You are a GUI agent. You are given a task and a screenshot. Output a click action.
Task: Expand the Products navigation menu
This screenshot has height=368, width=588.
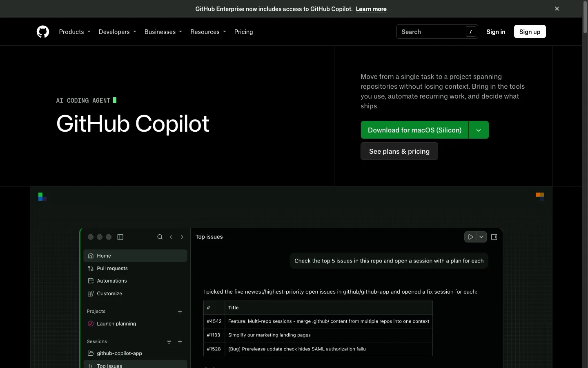[x=75, y=31]
